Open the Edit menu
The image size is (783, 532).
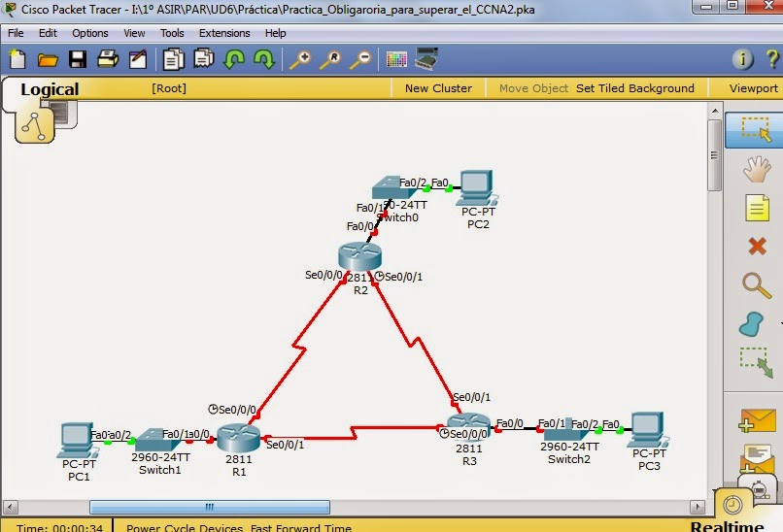click(48, 33)
